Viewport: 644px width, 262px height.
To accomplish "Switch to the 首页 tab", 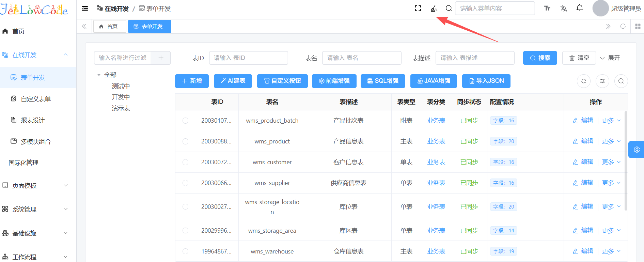I will (x=110, y=27).
